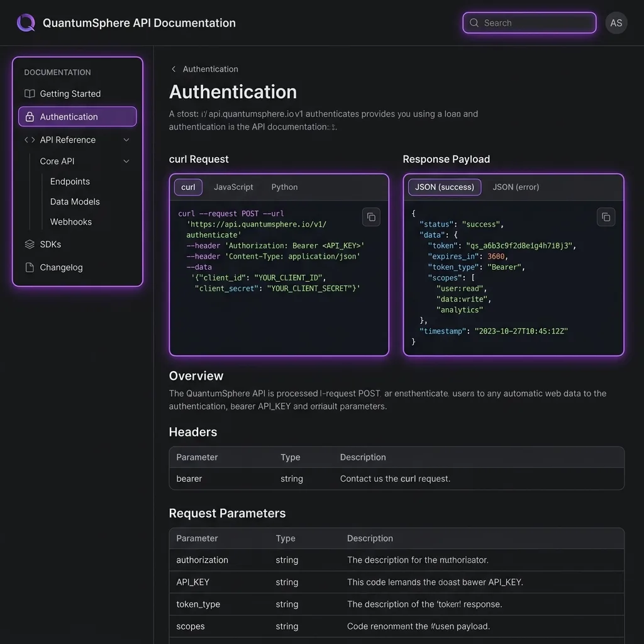644x644 pixels.
Task: Open the Endpoints page
Action: tap(70, 182)
